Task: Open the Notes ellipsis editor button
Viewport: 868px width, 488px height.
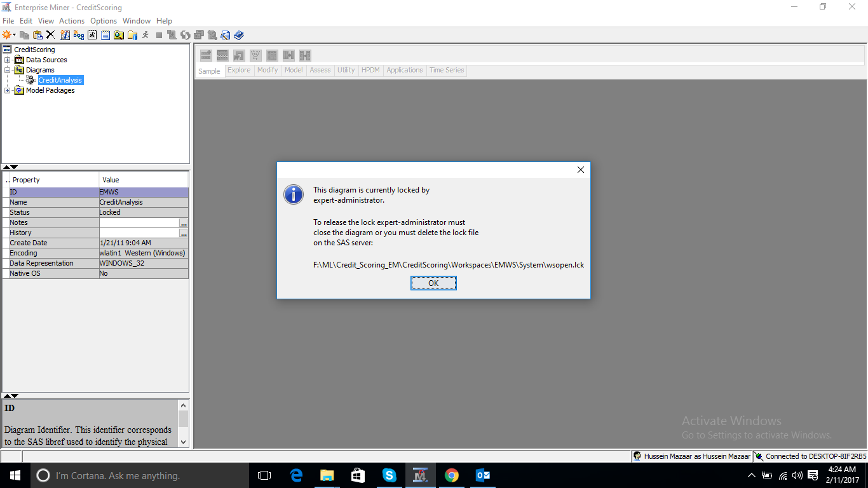Action: coord(184,223)
